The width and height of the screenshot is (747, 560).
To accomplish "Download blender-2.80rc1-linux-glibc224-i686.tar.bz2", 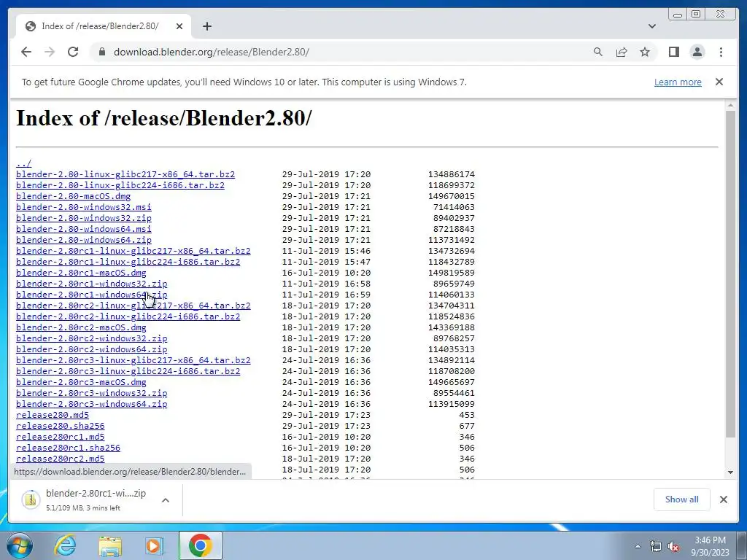I will [x=128, y=262].
